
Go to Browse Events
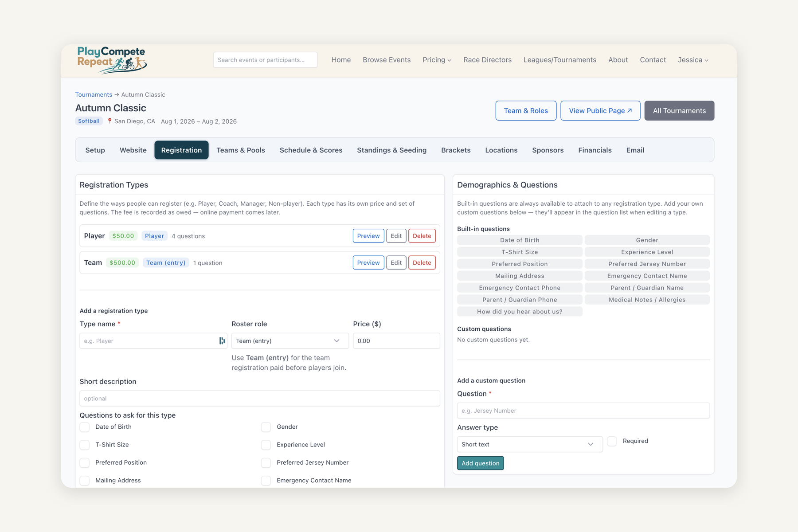click(387, 60)
